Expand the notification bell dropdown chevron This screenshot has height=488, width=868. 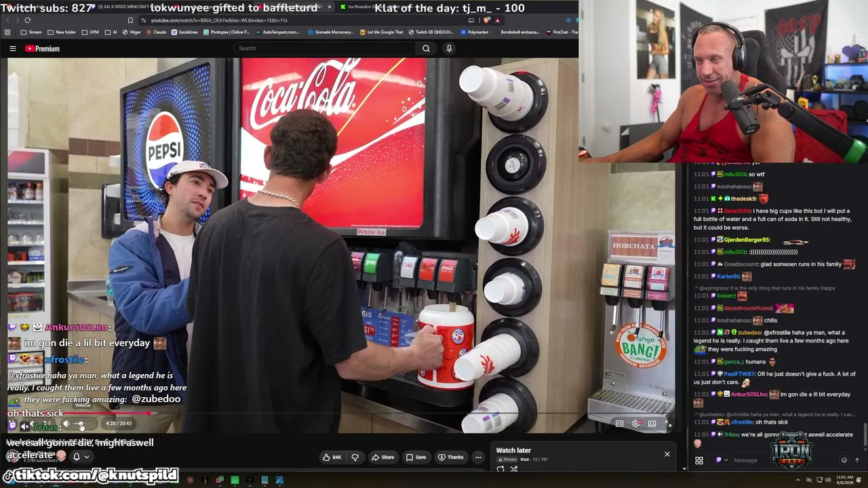click(86, 457)
